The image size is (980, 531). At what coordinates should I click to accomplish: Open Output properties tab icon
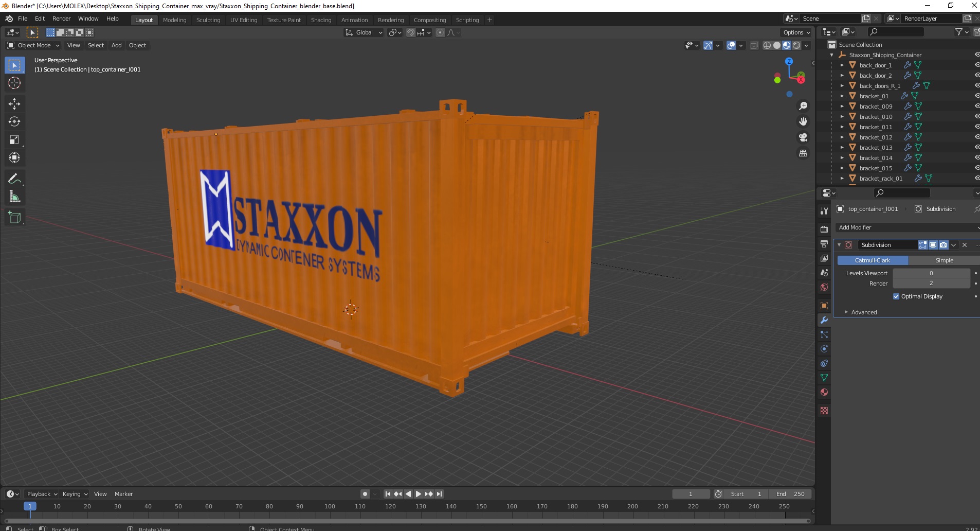pos(824,243)
